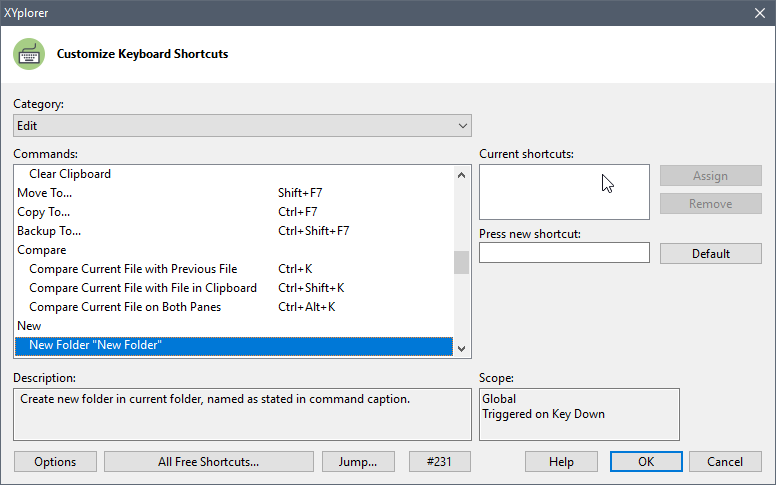Select the Move To... command
The height and width of the screenshot is (485, 776).
pos(45,193)
